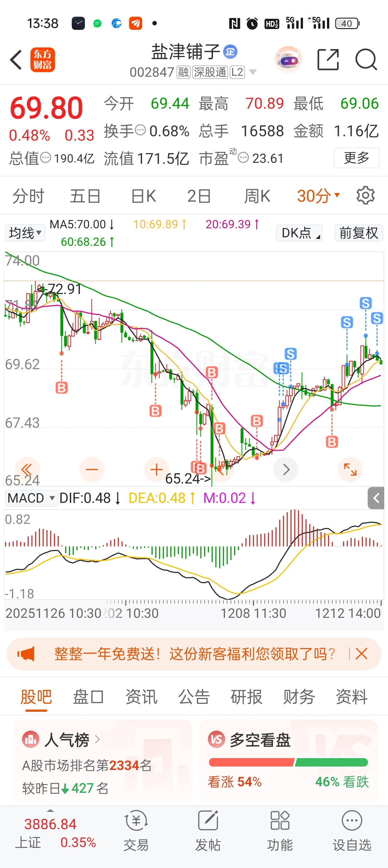
Task: Open search with the magnifier icon
Action: point(366,59)
